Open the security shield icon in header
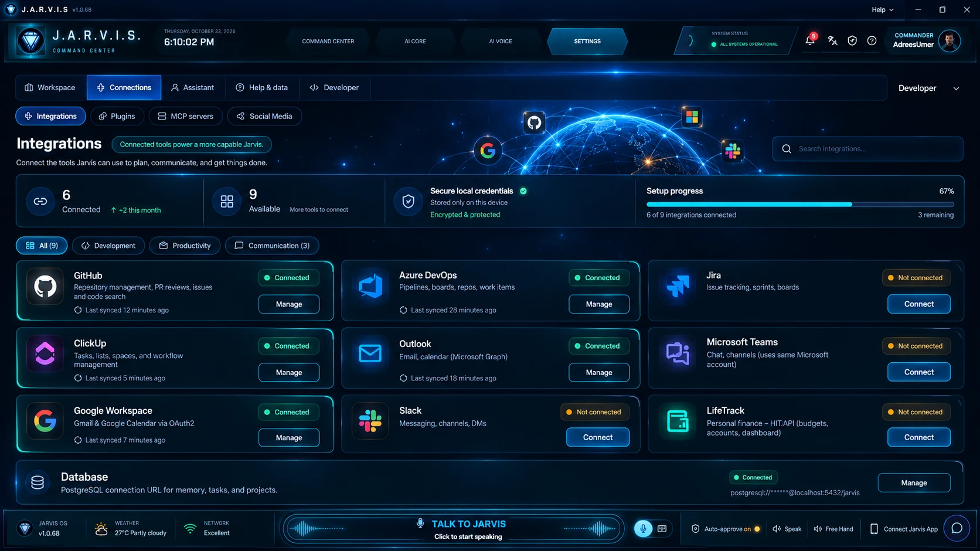This screenshot has width=980, height=551. coord(852,40)
